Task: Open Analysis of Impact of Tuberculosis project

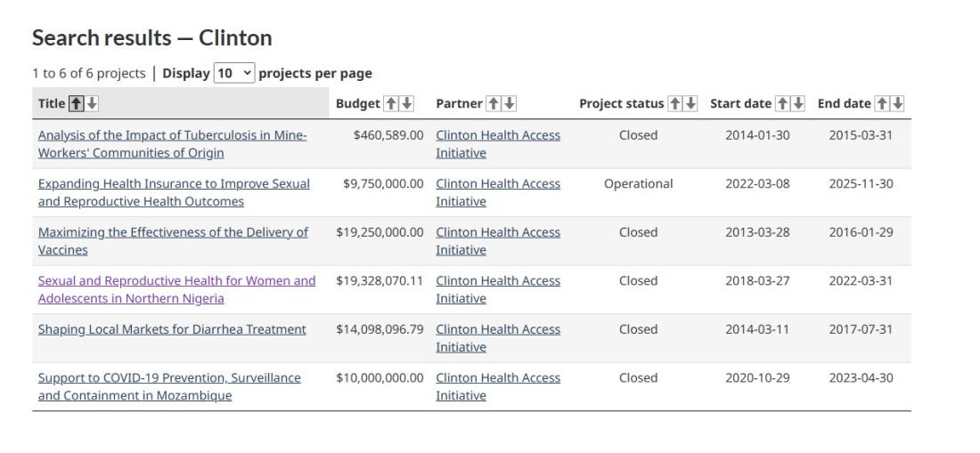Action: coord(173,144)
